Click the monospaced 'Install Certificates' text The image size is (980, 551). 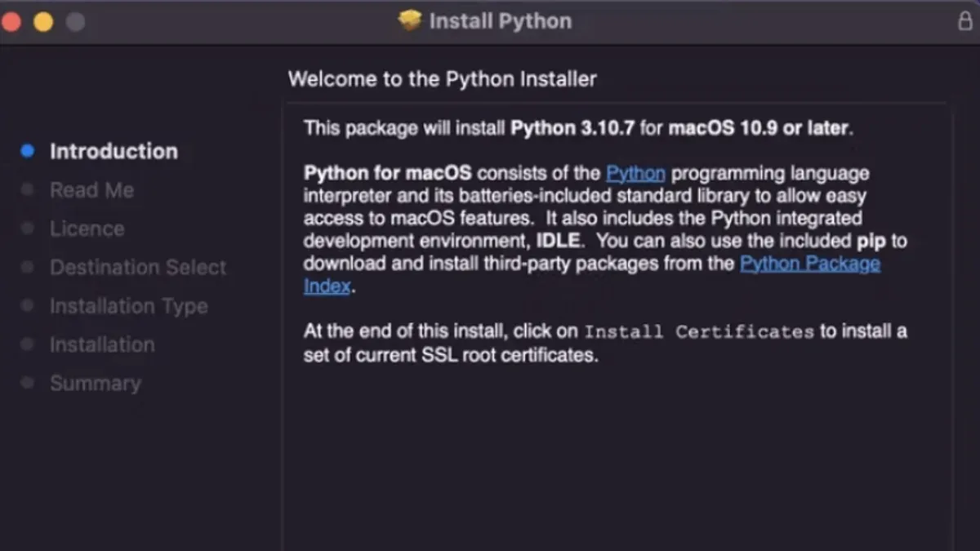pos(700,332)
